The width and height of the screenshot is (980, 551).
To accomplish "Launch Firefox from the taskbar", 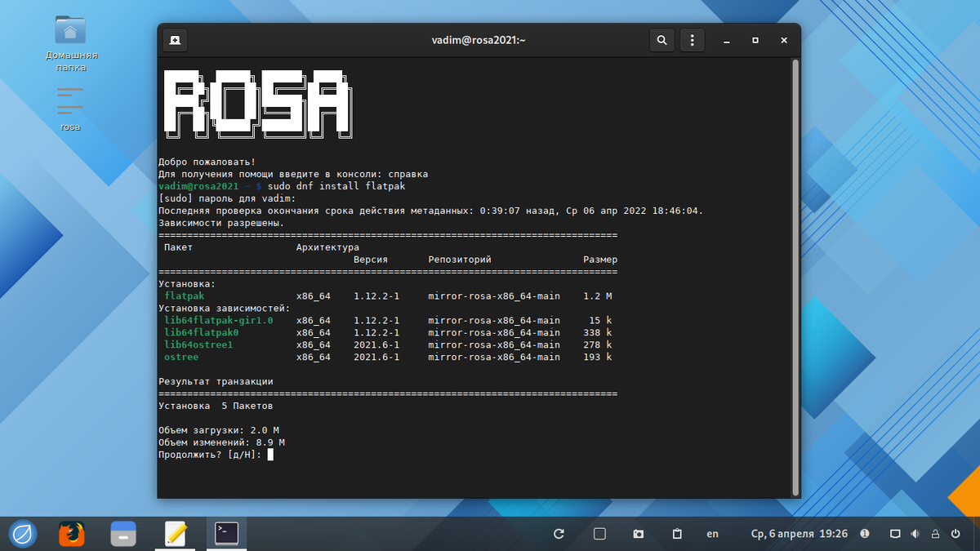I will (72, 534).
